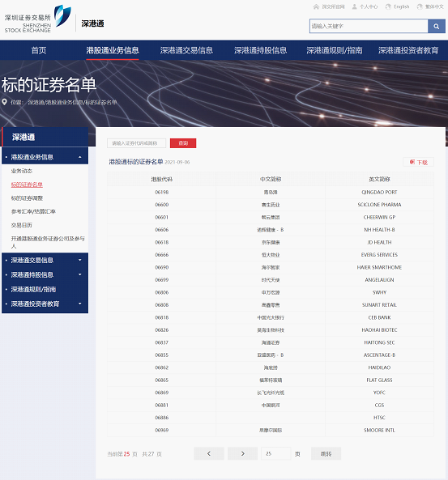Select CEB BANK cell
This screenshot has height=480, width=448.
click(x=379, y=317)
